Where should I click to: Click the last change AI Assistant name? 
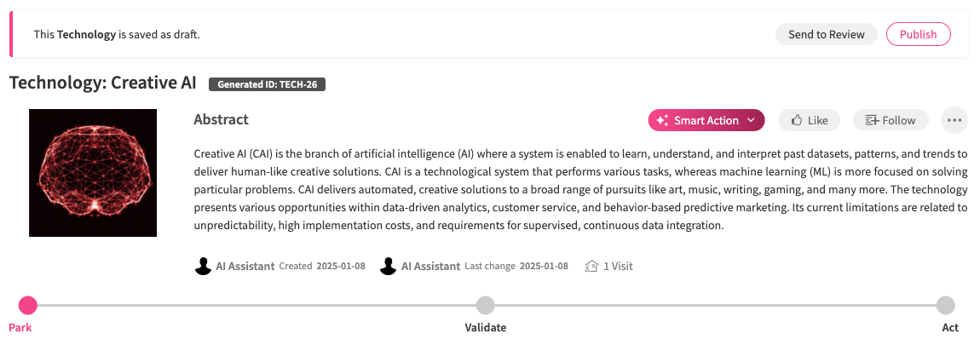(430, 266)
